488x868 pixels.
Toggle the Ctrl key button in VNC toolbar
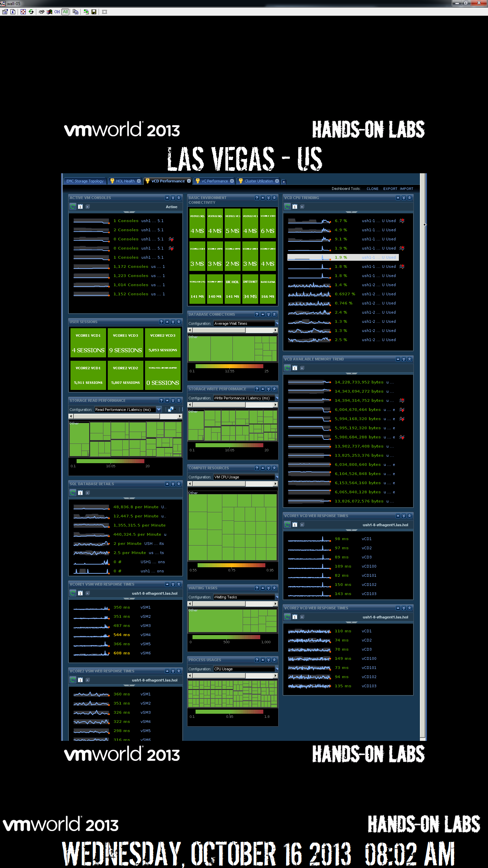coord(57,12)
